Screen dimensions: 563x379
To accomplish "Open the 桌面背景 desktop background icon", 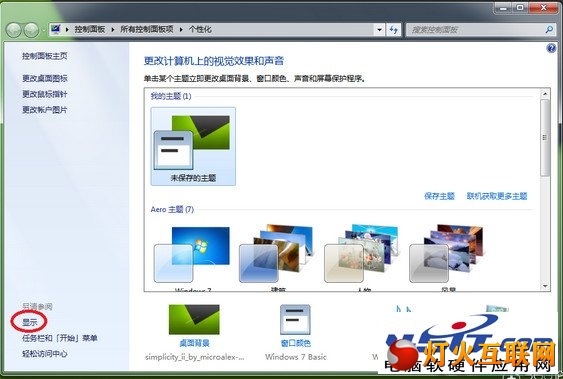I will click(x=194, y=319).
